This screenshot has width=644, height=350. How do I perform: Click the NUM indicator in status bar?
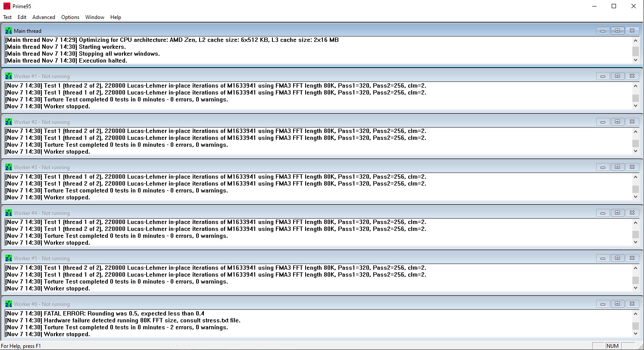pos(613,346)
